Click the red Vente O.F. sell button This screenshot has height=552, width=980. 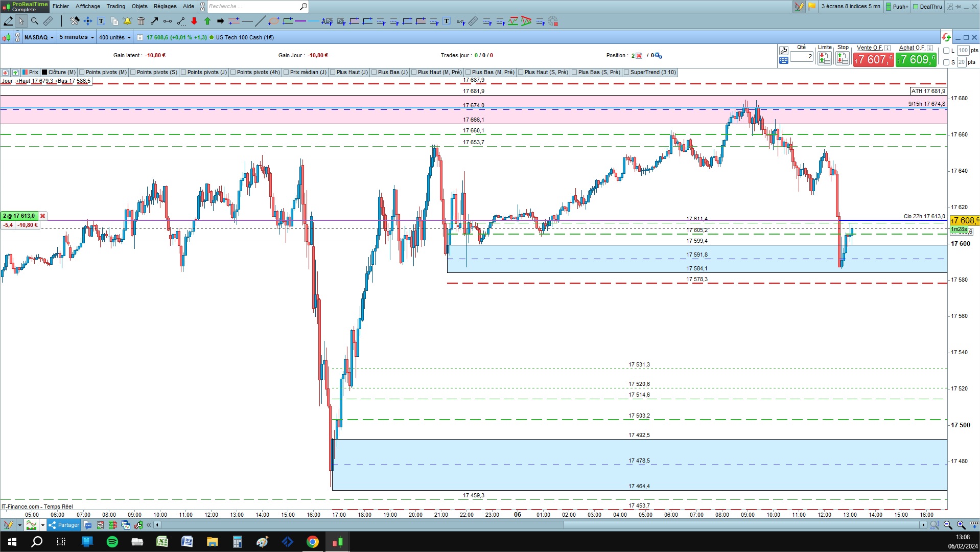pos(873,60)
